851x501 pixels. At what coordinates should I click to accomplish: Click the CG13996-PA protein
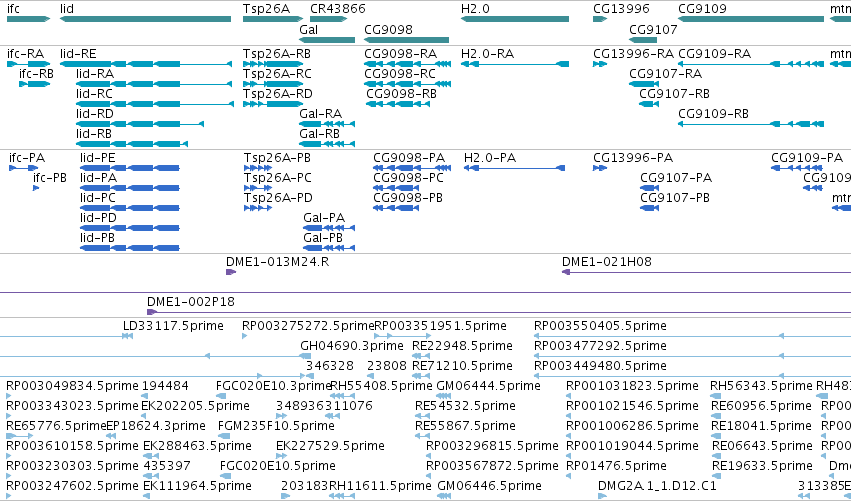600,168
